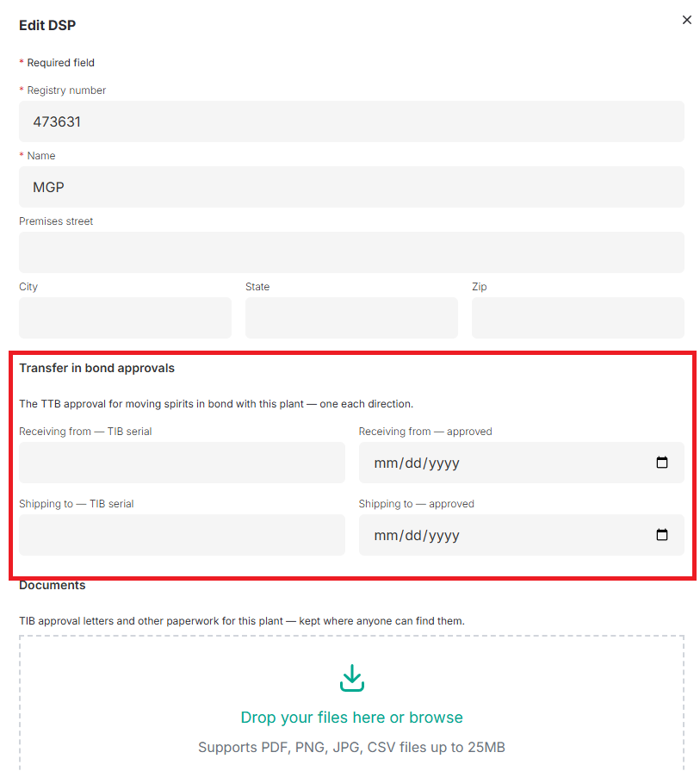Click Shipping to TIB serial field

182,535
